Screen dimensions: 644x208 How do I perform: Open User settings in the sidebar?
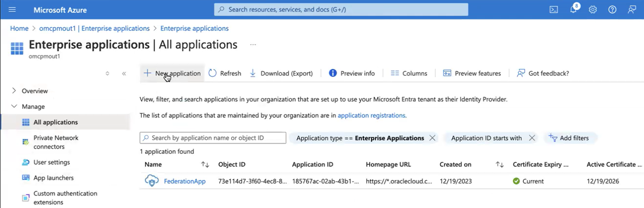pyautogui.click(x=51, y=162)
